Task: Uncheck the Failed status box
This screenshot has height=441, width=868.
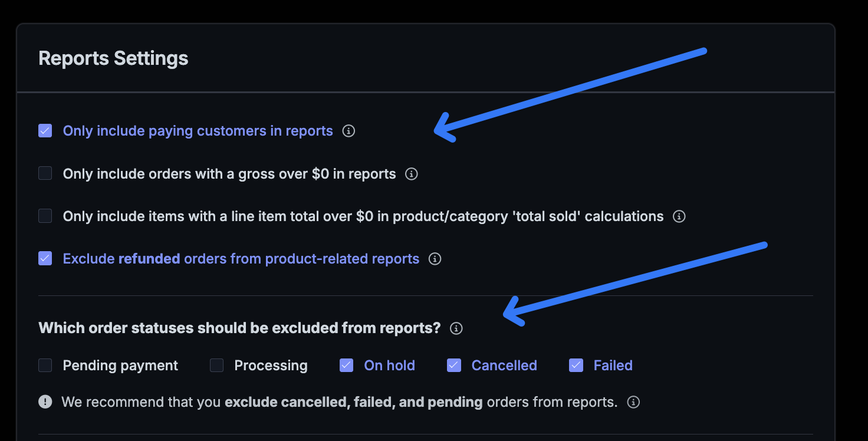Action: (576, 366)
